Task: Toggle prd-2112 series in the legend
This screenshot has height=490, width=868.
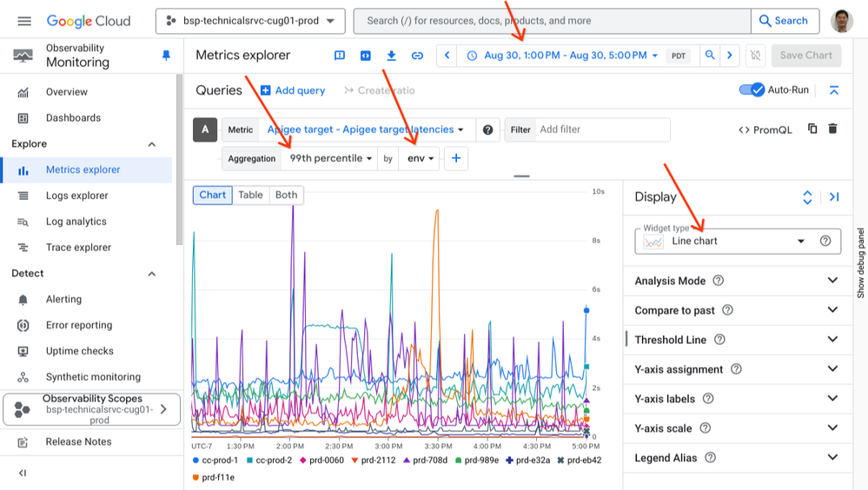Action: pos(374,460)
